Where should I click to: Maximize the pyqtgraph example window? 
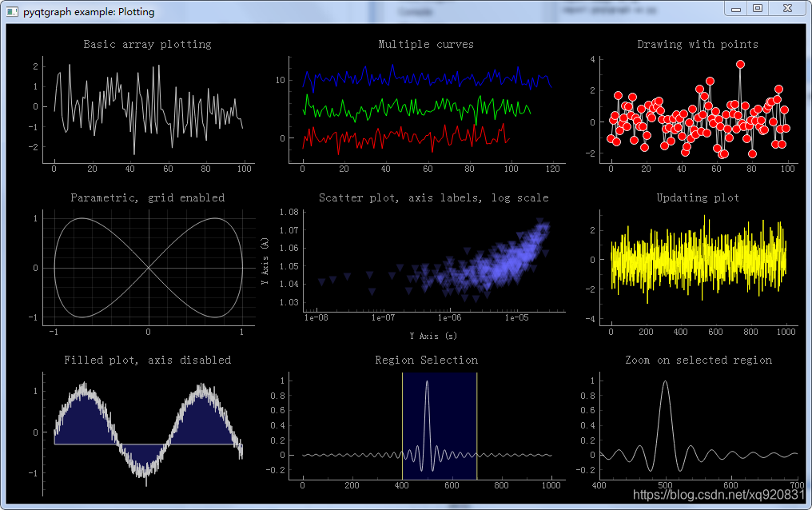(758, 8)
